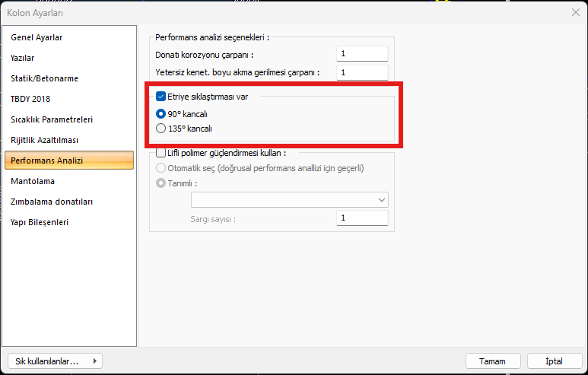Select Yazılar in the sidebar
The height and width of the screenshot is (375, 588).
[x=23, y=58]
